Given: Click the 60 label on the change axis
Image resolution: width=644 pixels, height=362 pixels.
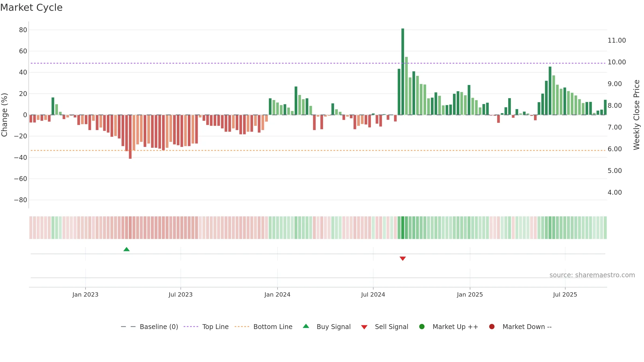Looking at the screenshot, I should tap(23, 51).
